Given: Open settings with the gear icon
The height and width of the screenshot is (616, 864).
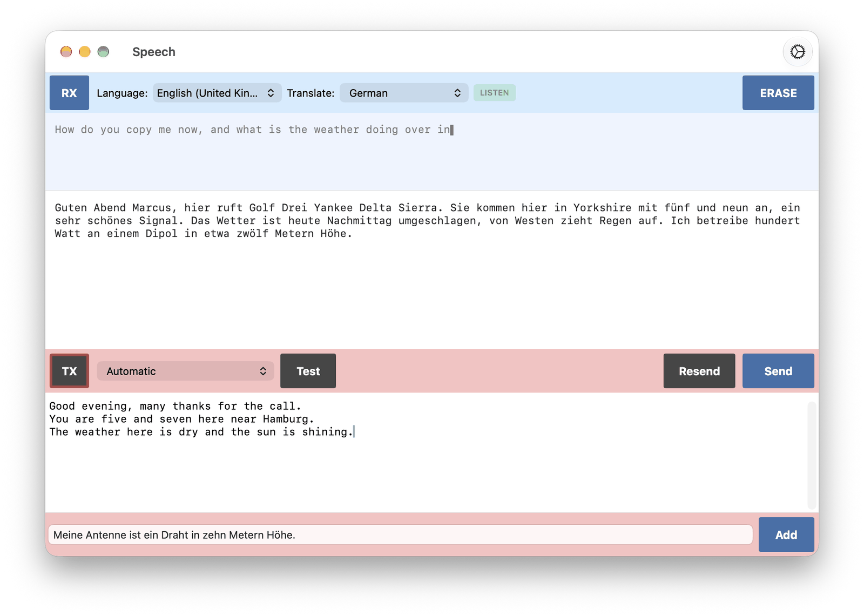Looking at the screenshot, I should point(798,52).
